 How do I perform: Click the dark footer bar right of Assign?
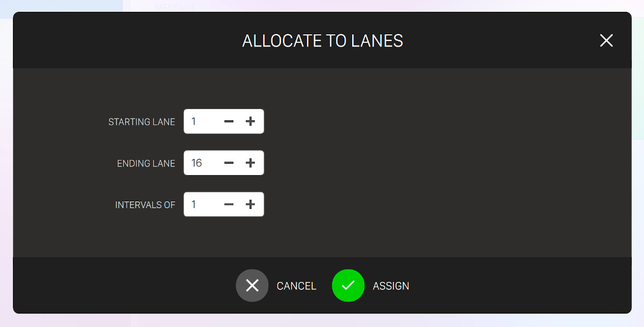[x=515, y=285]
